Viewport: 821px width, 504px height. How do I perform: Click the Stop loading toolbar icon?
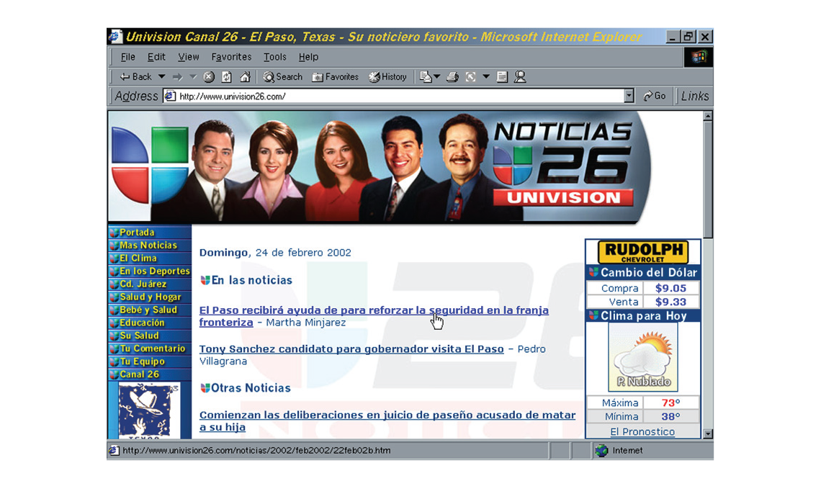(x=209, y=77)
